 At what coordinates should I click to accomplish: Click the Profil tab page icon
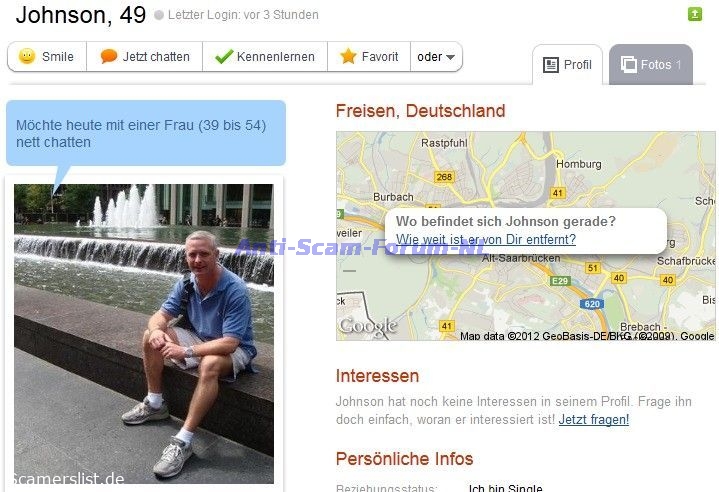[550, 65]
